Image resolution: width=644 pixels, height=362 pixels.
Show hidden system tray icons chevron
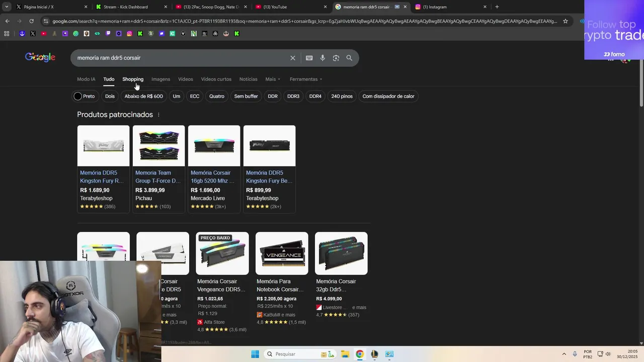coord(564,354)
